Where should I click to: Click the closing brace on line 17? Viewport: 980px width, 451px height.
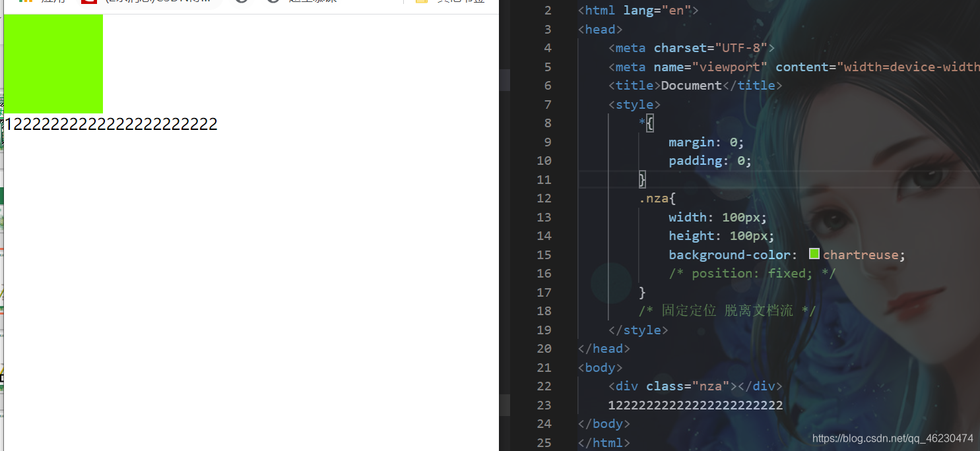(642, 292)
